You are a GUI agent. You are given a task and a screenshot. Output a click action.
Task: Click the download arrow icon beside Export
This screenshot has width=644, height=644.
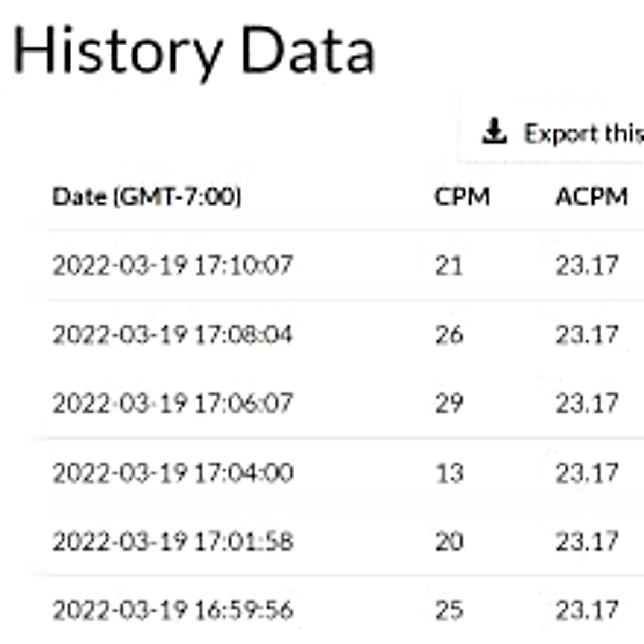[x=494, y=133]
